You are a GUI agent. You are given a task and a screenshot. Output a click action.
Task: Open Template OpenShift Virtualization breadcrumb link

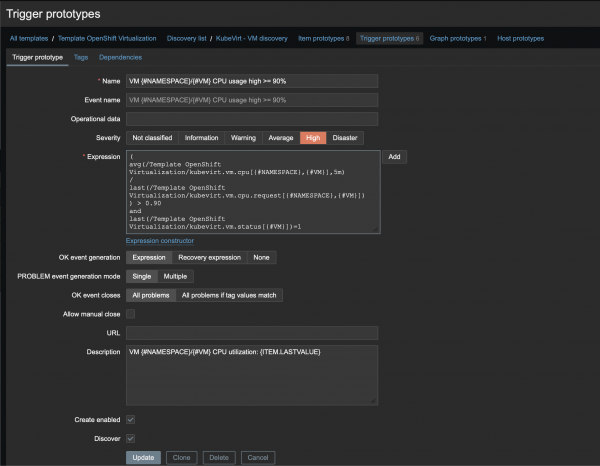[107, 38]
